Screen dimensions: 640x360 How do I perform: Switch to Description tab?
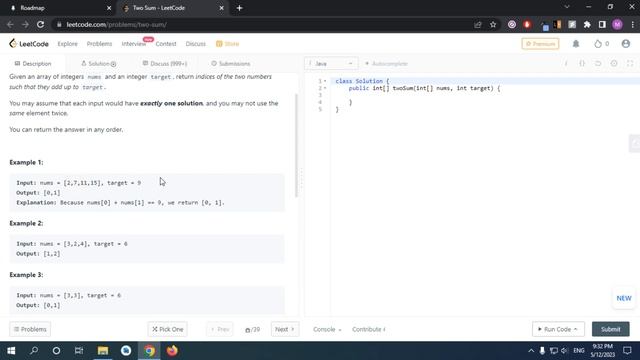coord(33,64)
